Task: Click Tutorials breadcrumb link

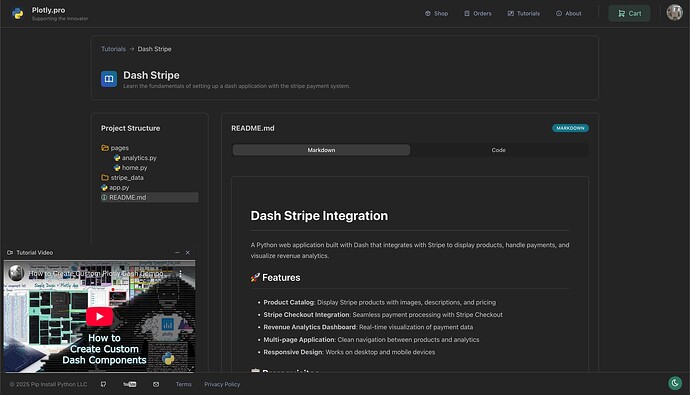Action: [113, 49]
